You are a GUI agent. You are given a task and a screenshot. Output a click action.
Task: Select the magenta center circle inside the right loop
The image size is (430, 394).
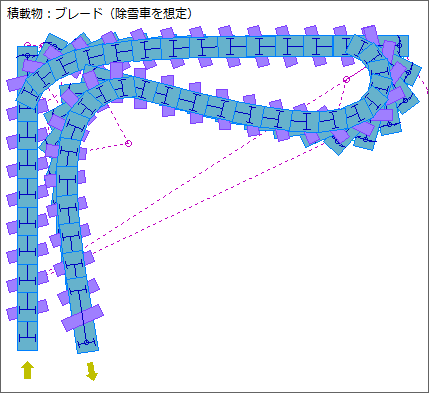coord(346,79)
